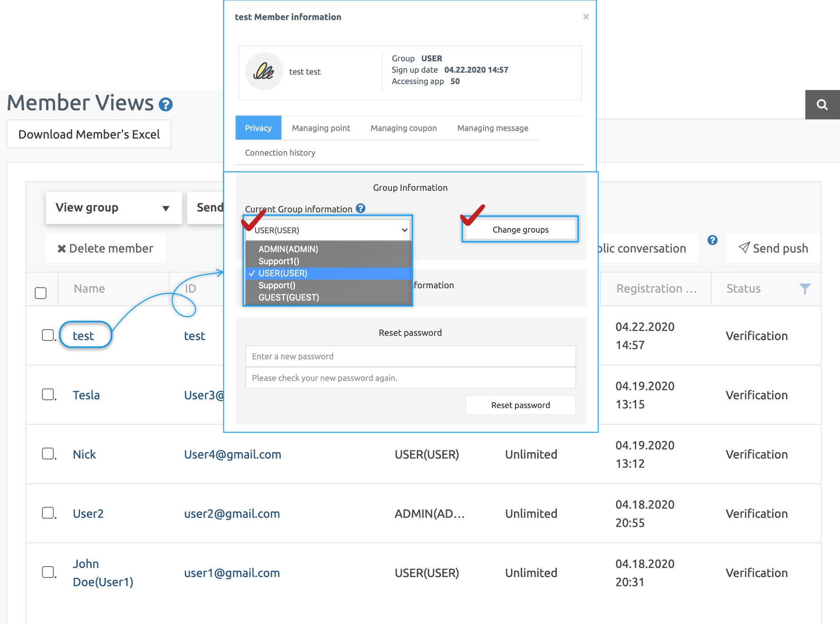Click the Registration column header
This screenshot has width=840, height=624.
point(656,289)
